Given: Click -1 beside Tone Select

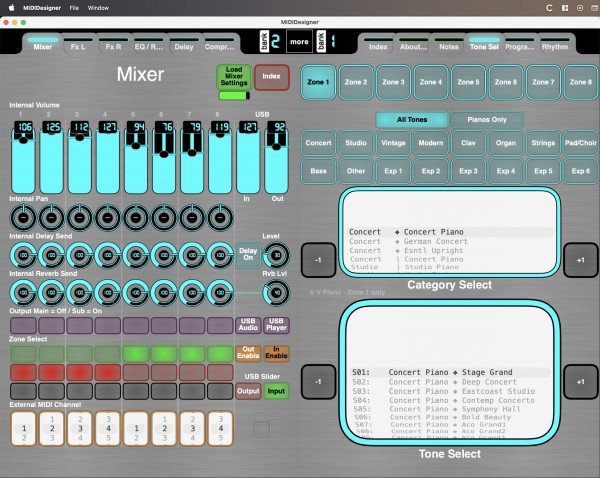Looking at the screenshot, I should tap(318, 382).
